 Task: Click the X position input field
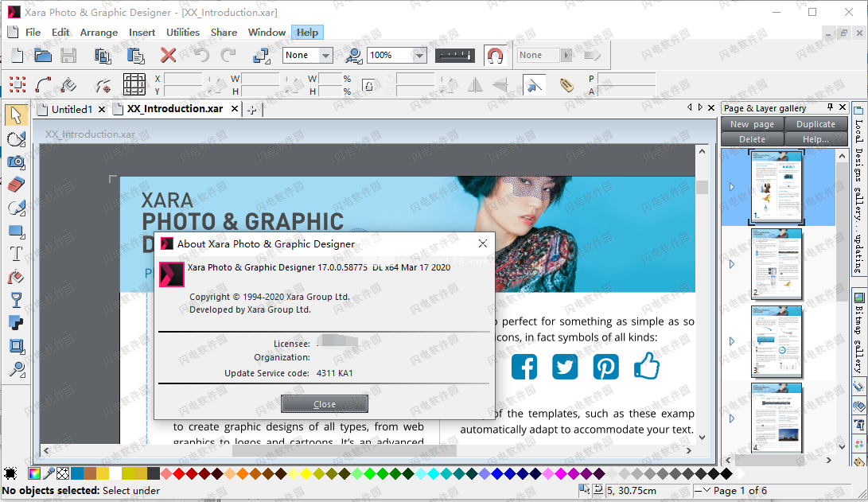[x=183, y=78]
